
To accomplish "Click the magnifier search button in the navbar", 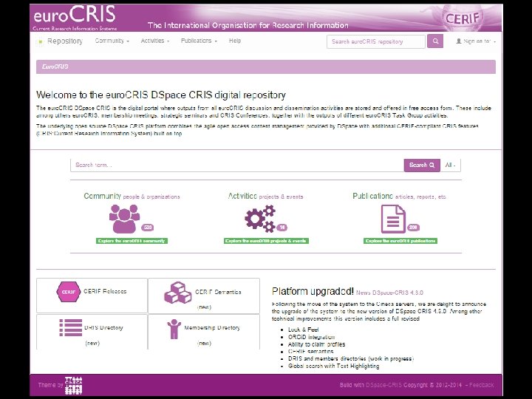I will [435, 41].
